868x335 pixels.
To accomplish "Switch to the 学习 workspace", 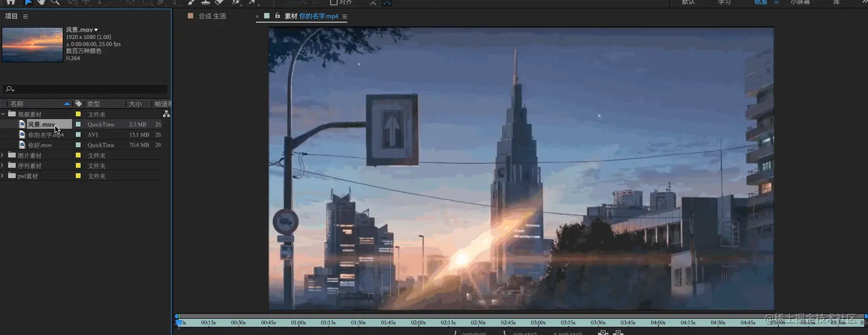I will pyautogui.click(x=724, y=2).
